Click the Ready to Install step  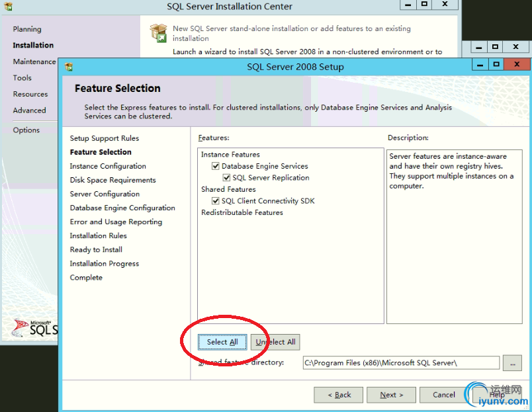[x=96, y=249]
